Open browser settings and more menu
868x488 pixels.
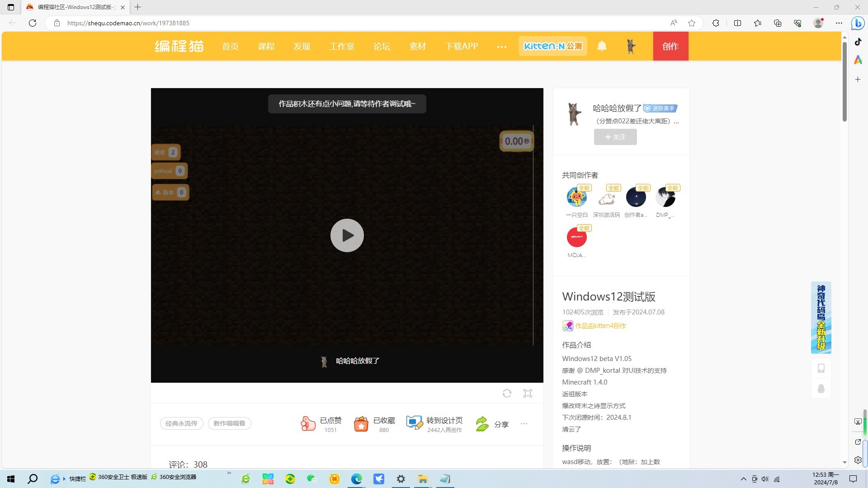point(839,23)
